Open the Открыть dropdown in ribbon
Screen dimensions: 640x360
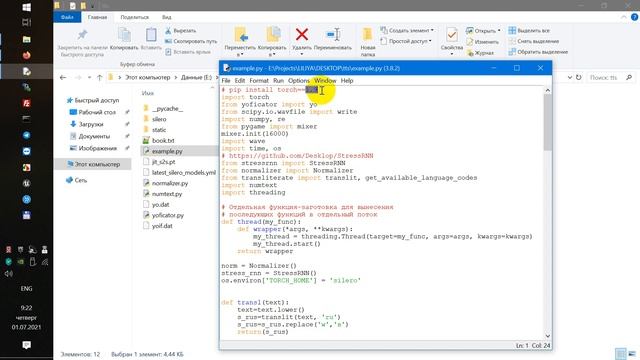[483, 31]
